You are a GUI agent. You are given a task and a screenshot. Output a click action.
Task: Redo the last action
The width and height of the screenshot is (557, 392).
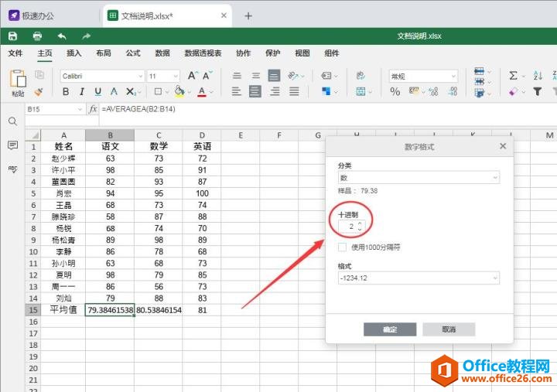click(x=86, y=36)
